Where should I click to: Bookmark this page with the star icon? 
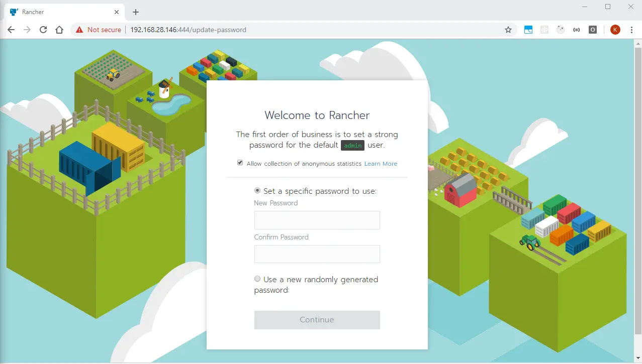point(508,30)
